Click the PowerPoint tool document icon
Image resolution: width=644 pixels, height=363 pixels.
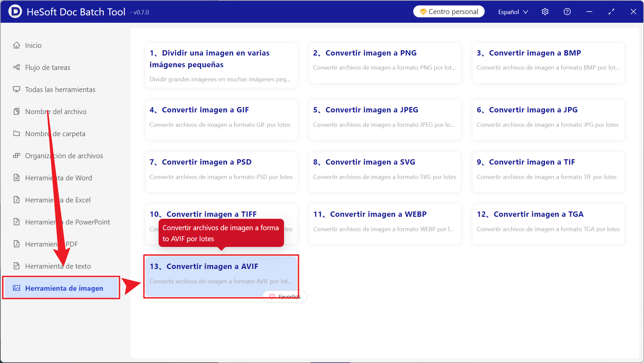click(x=16, y=222)
